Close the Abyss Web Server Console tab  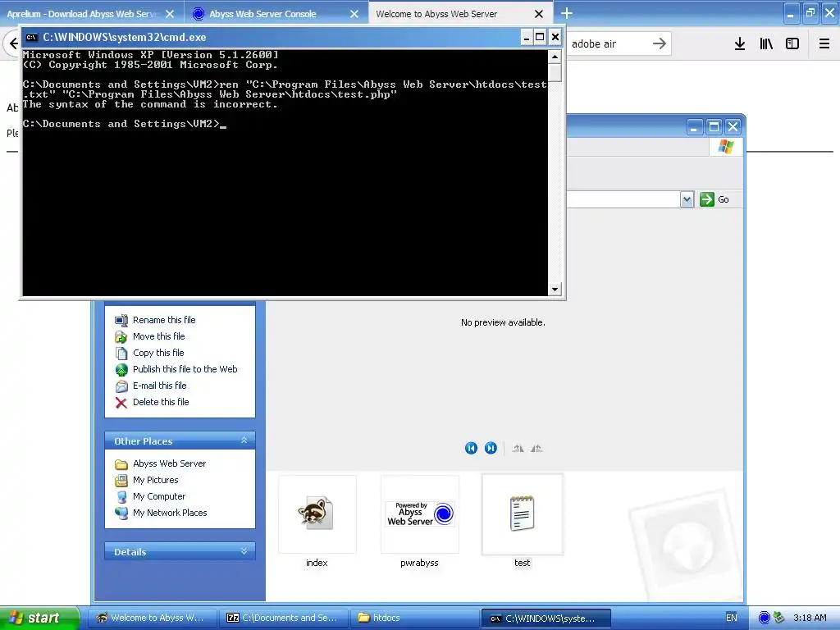[x=354, y=14]
